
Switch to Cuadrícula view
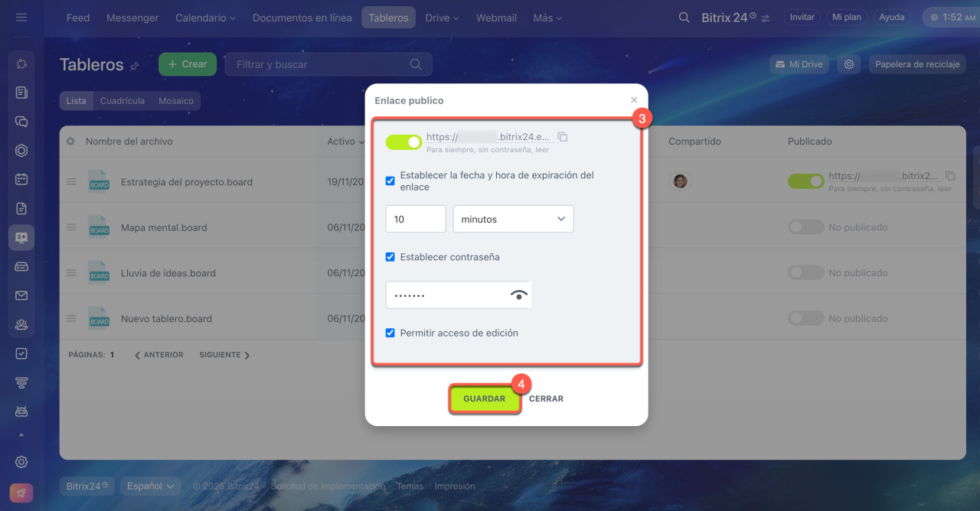point(122,101)
